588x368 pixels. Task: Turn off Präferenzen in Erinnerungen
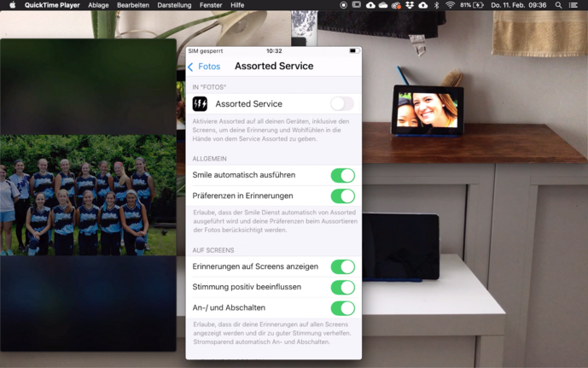coord(342,196)
